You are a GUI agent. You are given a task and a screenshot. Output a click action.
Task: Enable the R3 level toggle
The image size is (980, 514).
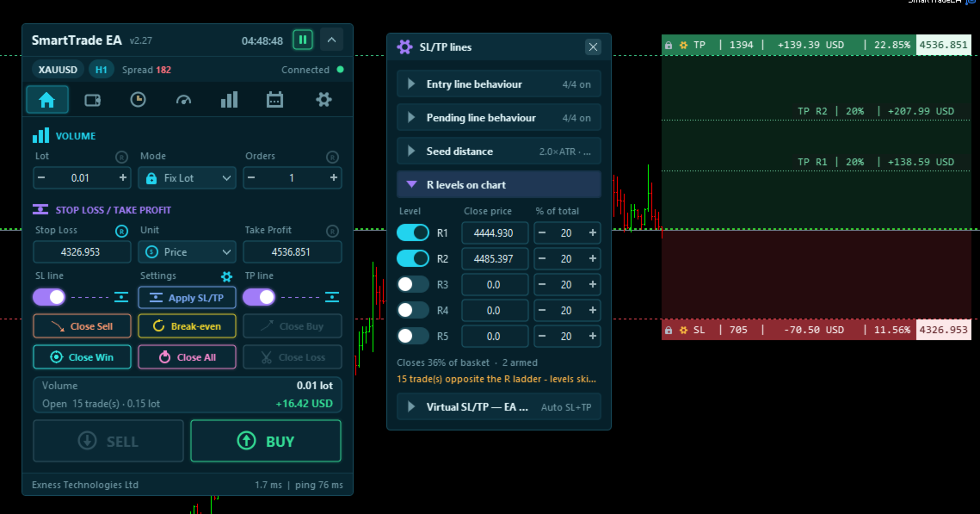click(x=413, y=284)
